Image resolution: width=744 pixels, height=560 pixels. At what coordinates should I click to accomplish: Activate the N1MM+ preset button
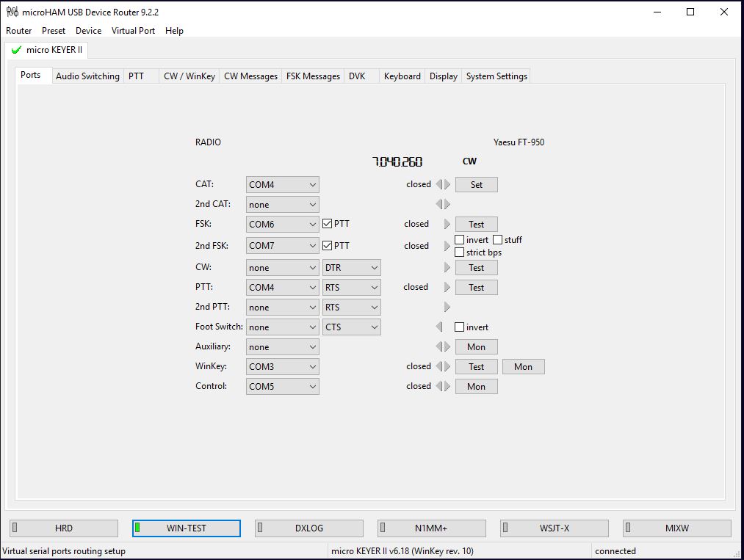click(x=432, y=528)
